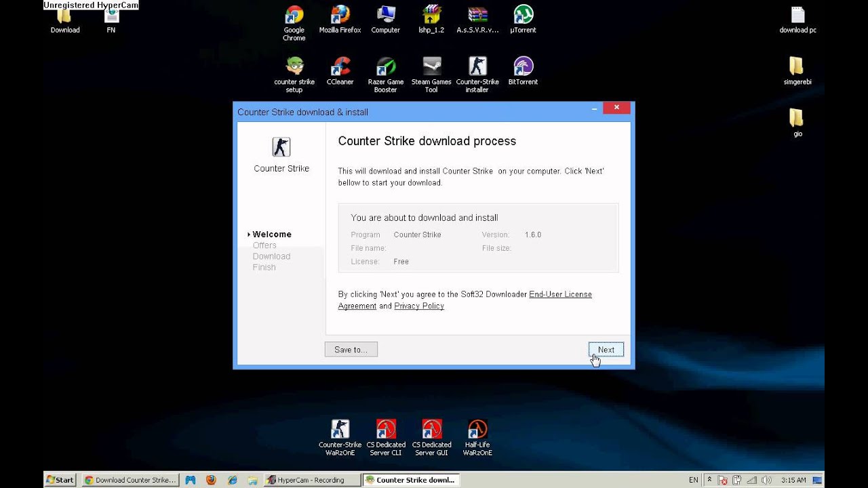Open the gio folder
868x488 pixels.
[x=797, y=123]
